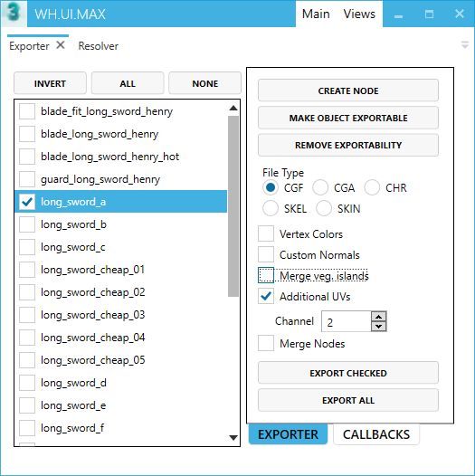Click the list scroll up arrow

point(233,108)
